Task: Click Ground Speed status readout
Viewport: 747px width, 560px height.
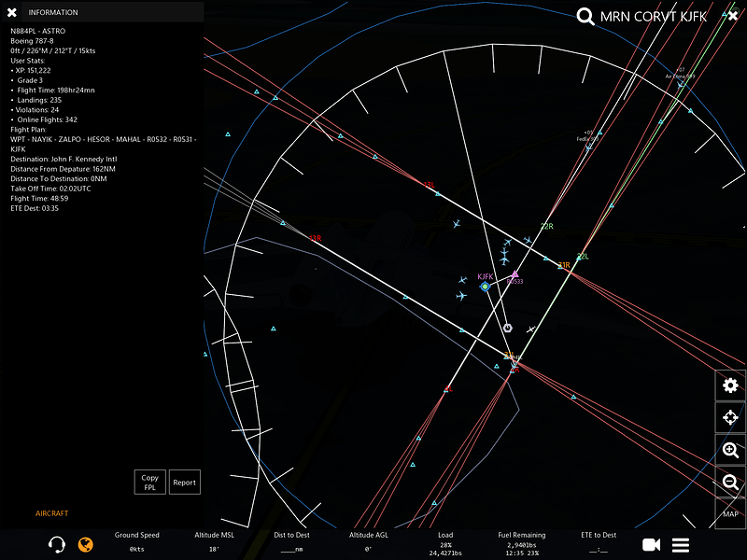Action: [x=136, y=541]
